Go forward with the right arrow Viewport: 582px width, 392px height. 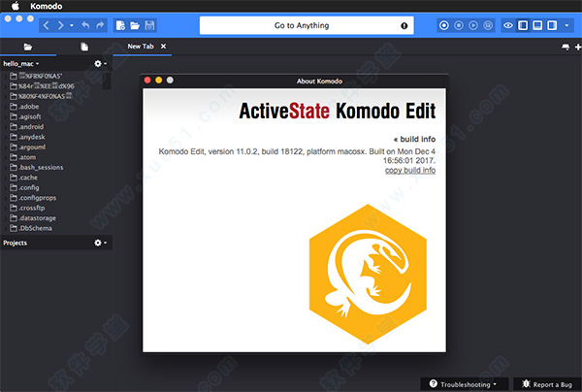click(60, 25)
